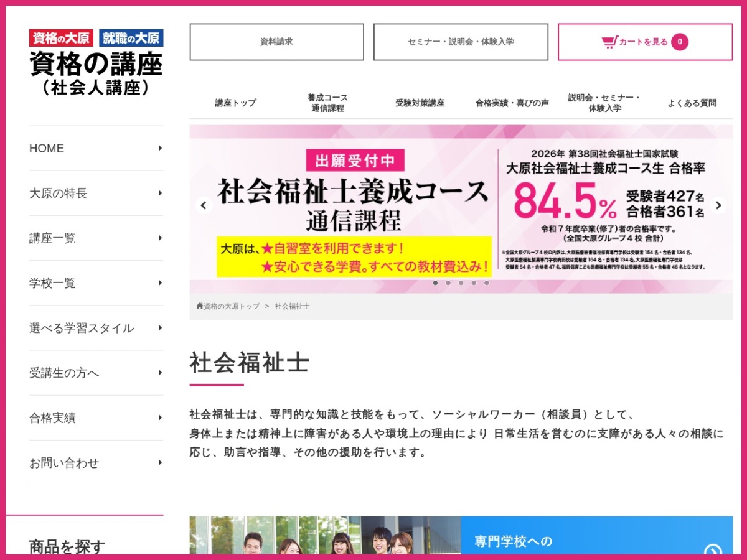Expand the HOME sidebar arrow

point(160,148)
